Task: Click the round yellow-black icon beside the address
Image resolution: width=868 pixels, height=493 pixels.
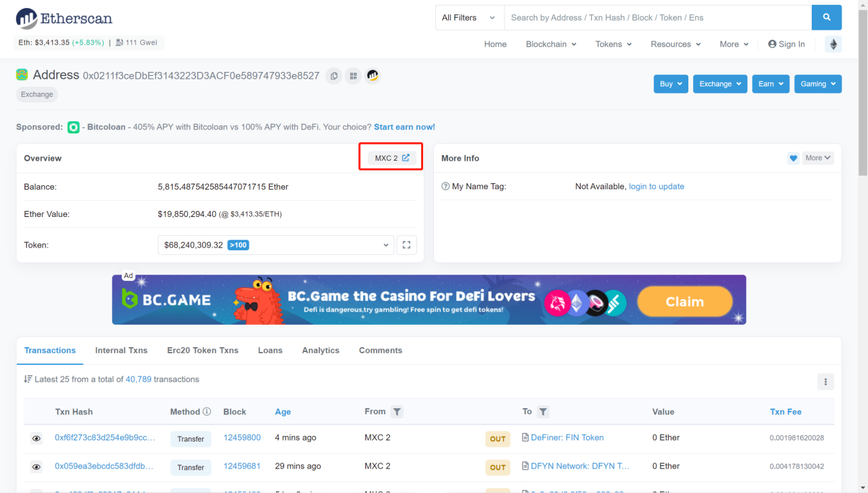Action: pos(372,75)
